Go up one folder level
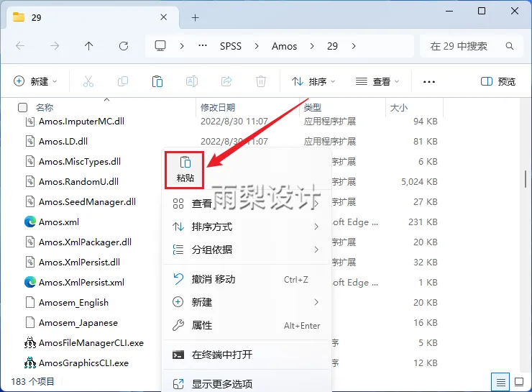 [89, 46]
